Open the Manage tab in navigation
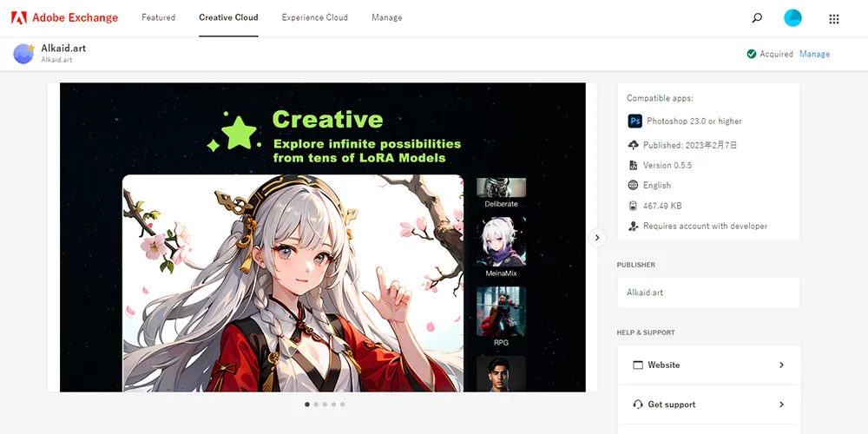Image resolution: width=868 pixels, height=434 pixels. pyautogui.click(x=387, y=17)
